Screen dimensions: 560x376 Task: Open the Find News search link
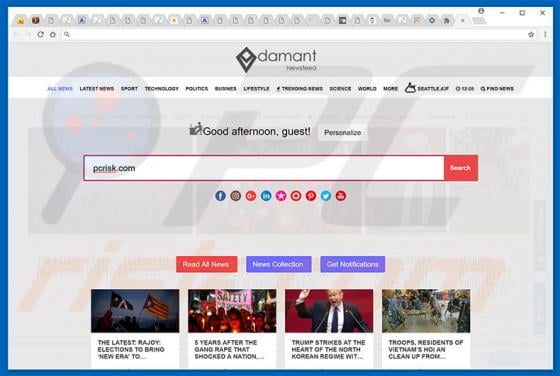(x=497, y=89)
